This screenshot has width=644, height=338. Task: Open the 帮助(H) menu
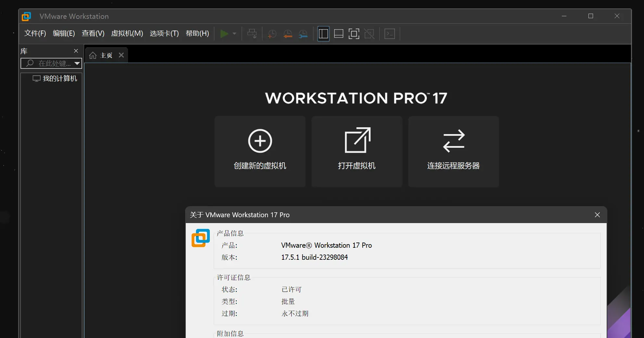197,33
